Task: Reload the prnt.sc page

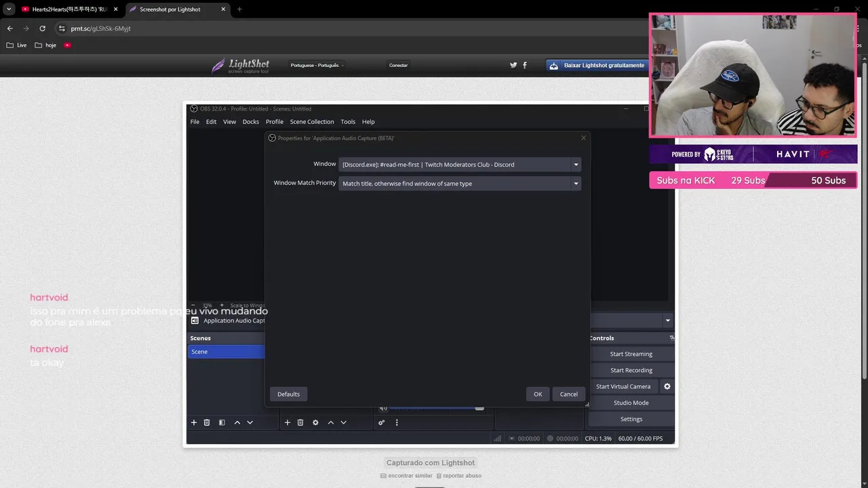Action: [42, 28]
